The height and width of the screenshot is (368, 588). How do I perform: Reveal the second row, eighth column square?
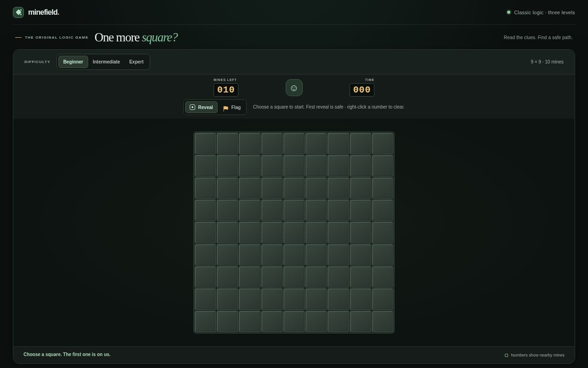pyautogui.click(x=361, y=166)
